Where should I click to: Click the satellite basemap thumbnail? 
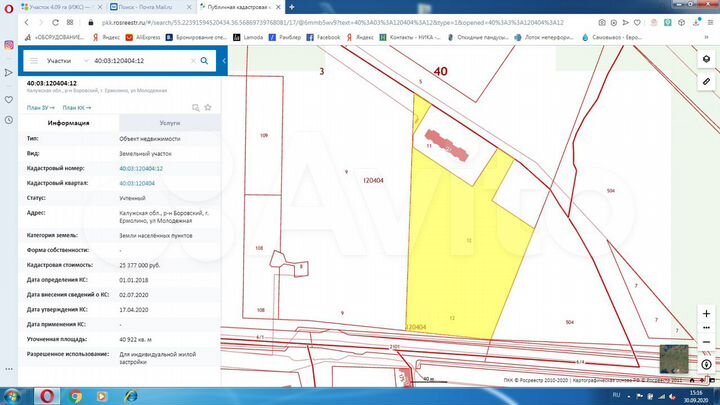point(675,359)
